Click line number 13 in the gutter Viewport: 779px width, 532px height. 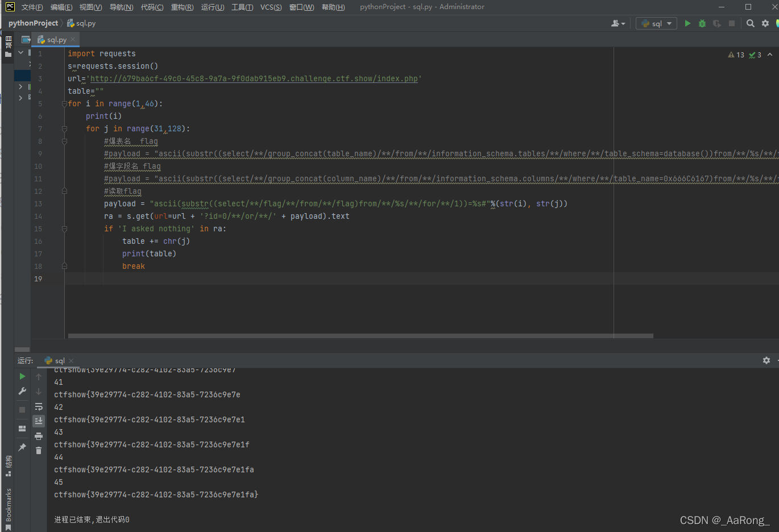(38, 203)
